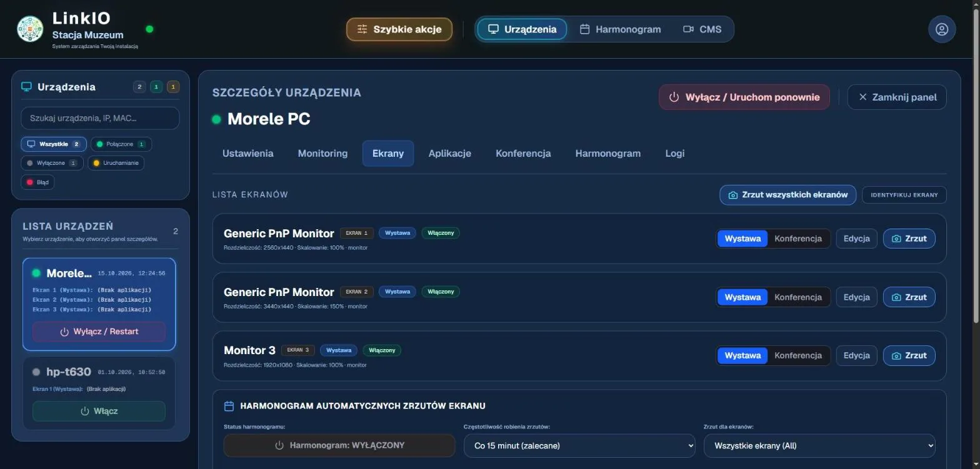Image resolution: width=980 pixels, height=469 pixels.
Task: Click camera icon in Zrzut wszystkich ekranów
Action: tap(733, 195)
